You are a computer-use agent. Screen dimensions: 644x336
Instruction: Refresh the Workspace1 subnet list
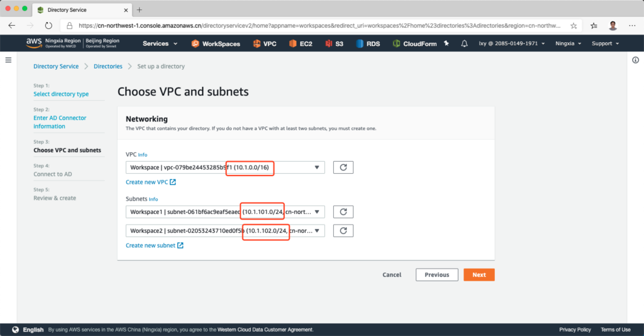[x=343, y=212]
